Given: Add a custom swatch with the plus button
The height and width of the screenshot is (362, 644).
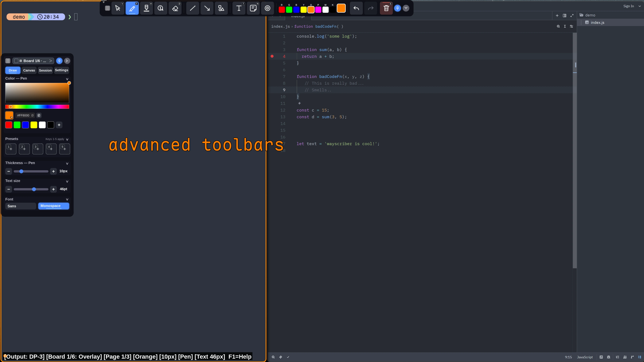Looking at the screenshot, I should (59, 125).
